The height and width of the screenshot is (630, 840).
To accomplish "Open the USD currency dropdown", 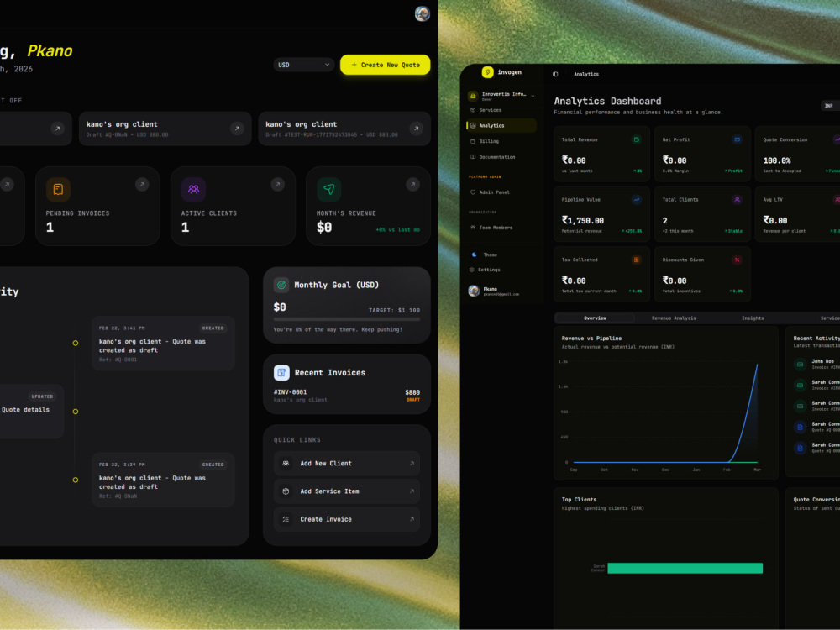I will (304, 65).
